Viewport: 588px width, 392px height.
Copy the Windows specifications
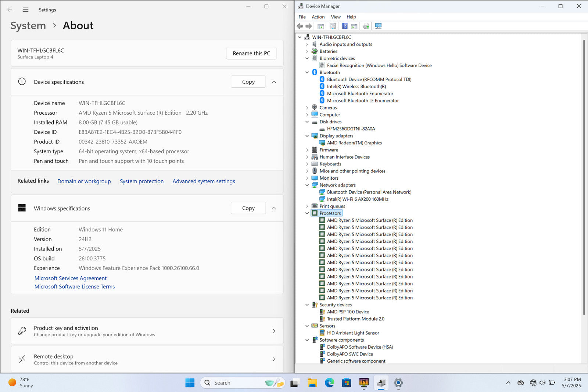[248, 208]
